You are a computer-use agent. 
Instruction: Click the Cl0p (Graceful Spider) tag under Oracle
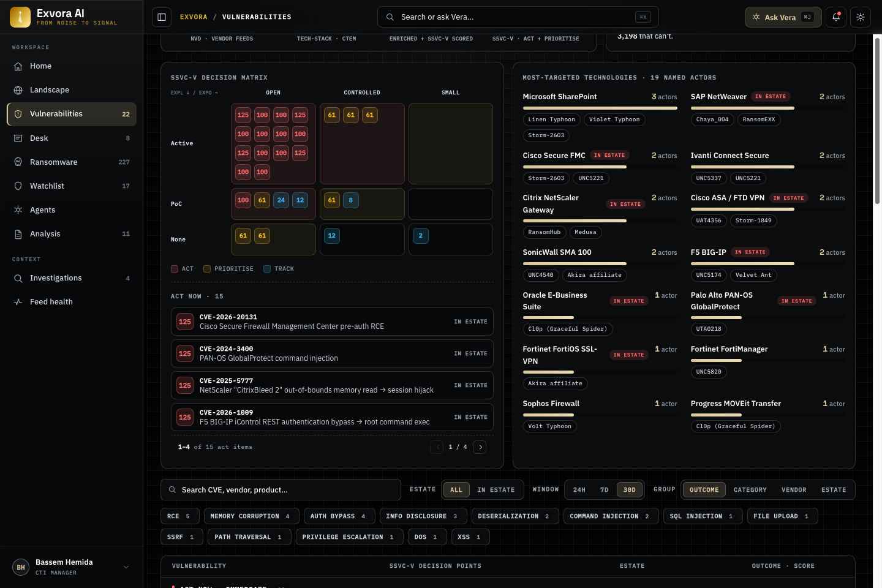[x=568, y=329]
